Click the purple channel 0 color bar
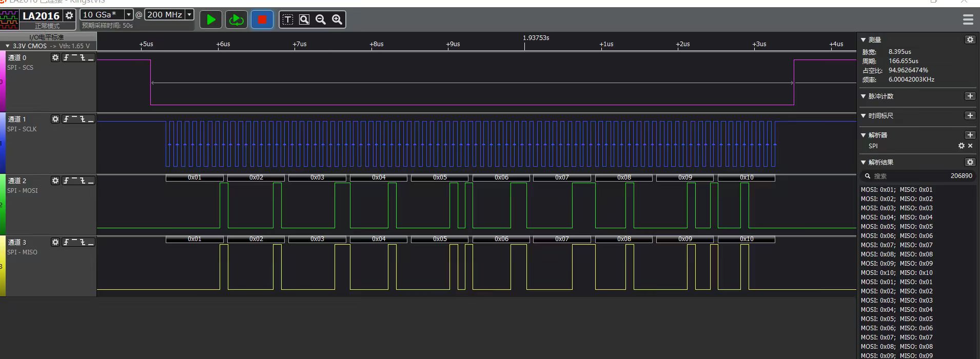 3,82
